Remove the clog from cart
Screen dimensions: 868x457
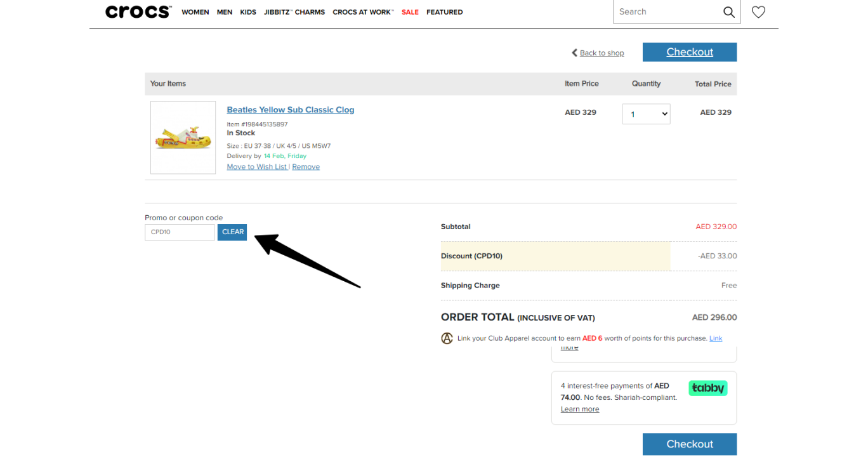click(306, 167)
